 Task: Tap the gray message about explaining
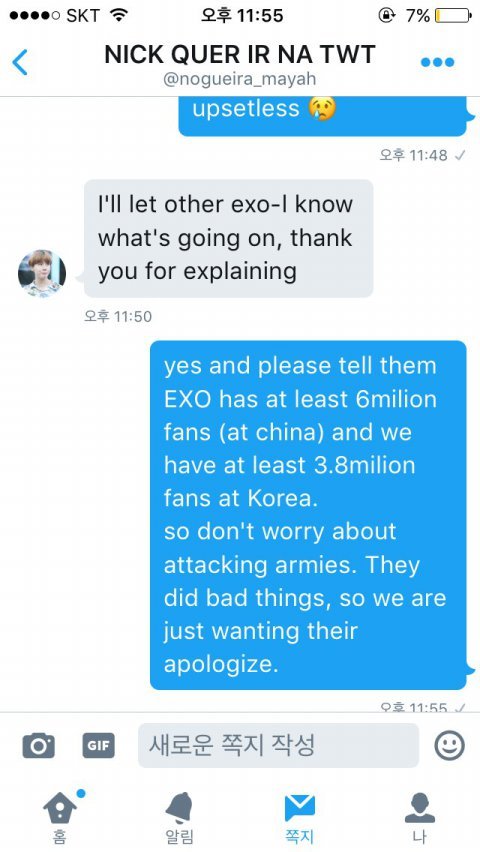coord(228,239)
